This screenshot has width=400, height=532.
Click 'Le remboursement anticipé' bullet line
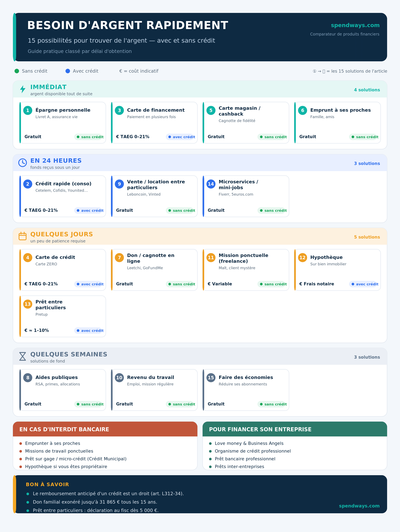[108, 494]
